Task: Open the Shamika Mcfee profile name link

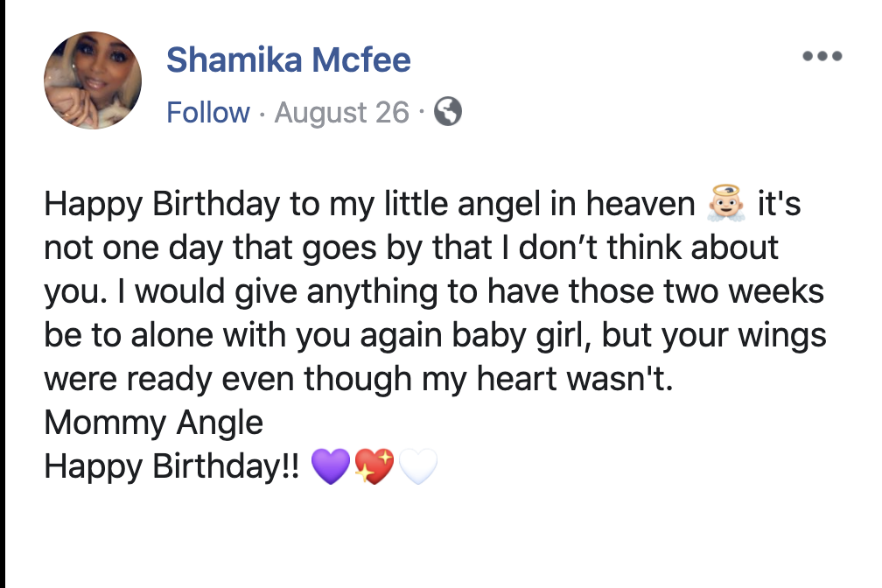Action: tap(288, 60)
